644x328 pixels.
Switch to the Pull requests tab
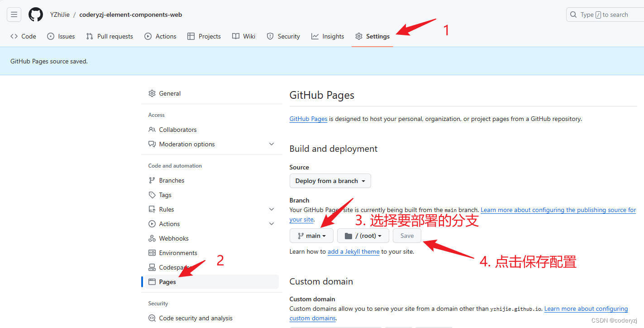pos(110,36)
